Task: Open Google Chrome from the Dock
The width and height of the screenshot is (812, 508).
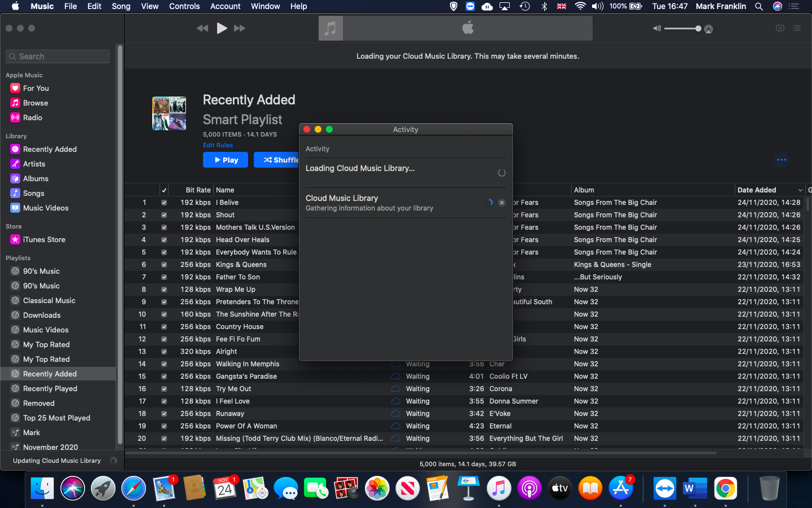Action: click(726, 488)
